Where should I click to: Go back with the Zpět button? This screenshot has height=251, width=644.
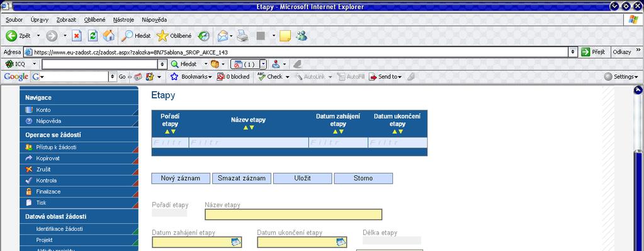coord(18,36)
